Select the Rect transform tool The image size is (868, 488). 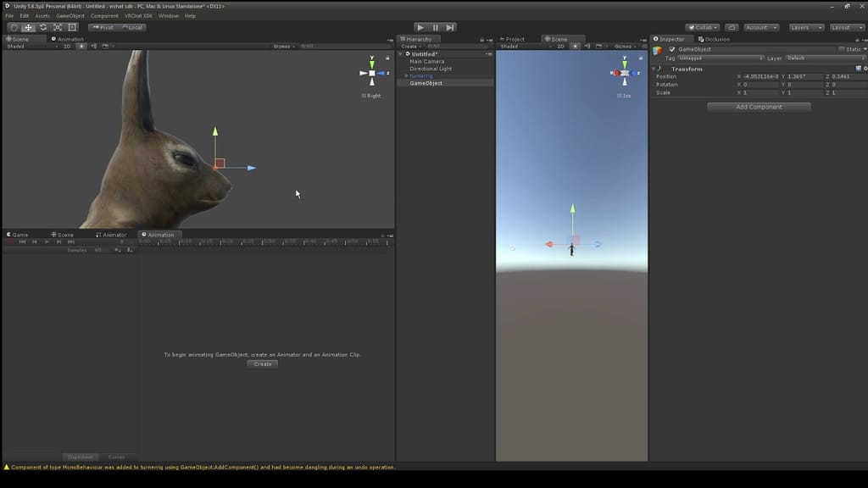tap(71, 27)
